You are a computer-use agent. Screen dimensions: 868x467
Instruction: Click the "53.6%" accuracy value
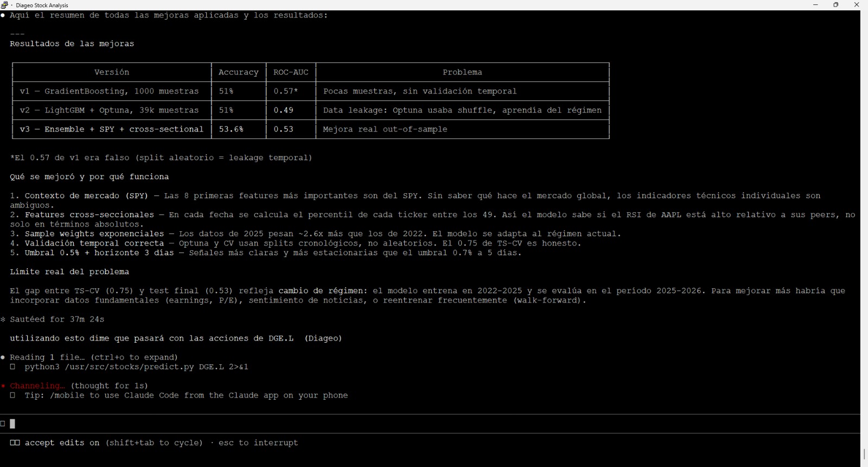pos(231,129)
